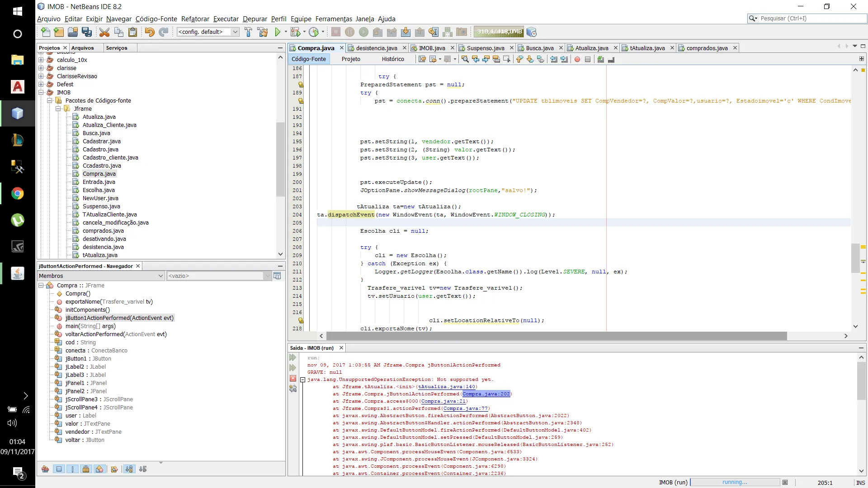
Task: Open the Refatorar menu
Action: (195, 19)
